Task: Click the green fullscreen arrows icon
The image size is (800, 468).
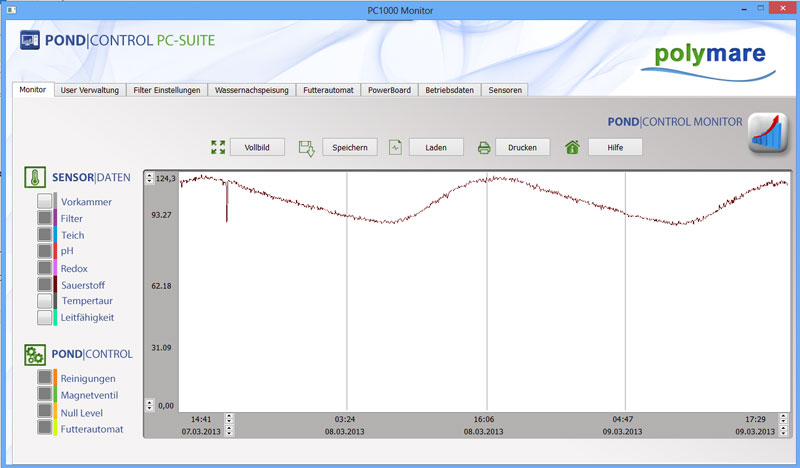Action: pyautogui.click(x=219, y=147)
